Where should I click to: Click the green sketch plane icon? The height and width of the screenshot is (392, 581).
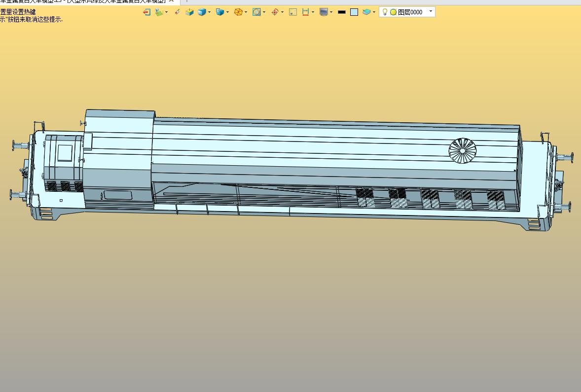click(x=159, y=12)
